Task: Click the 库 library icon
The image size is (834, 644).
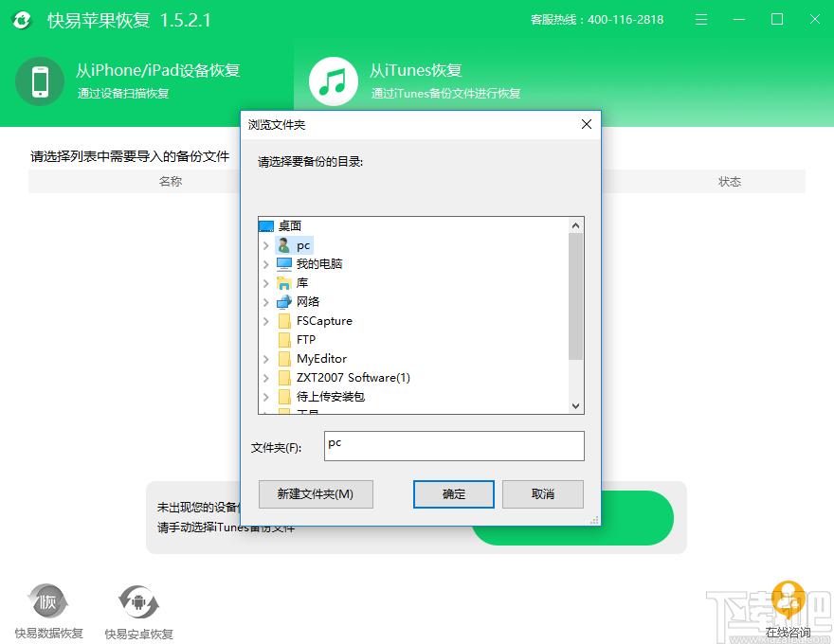Action: pyautogui.click(x=284, y=282)
